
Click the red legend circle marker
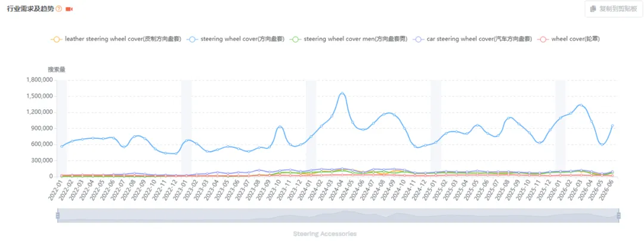[543, 39]
